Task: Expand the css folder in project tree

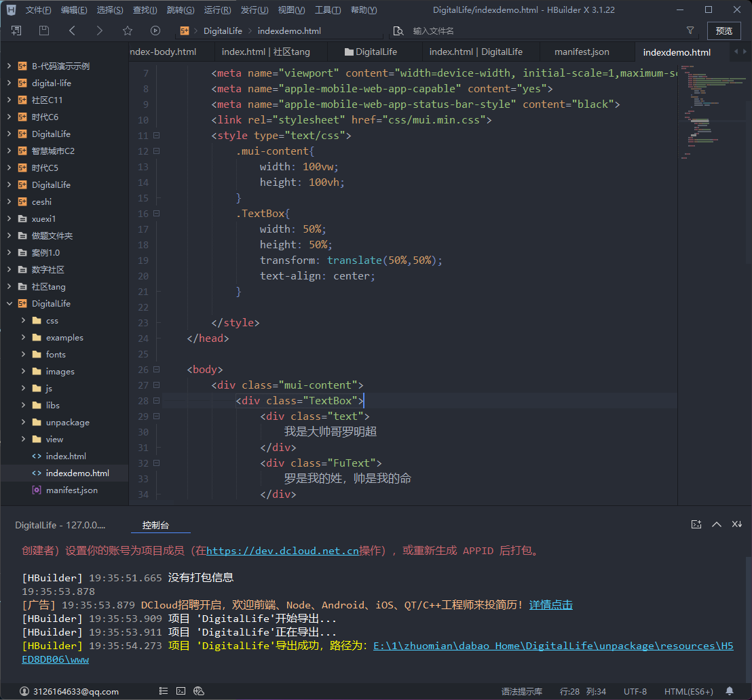Action: (x=23, y=321)
